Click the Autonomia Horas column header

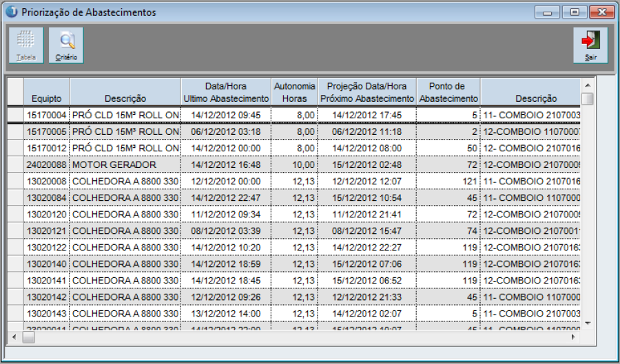pos(294,92)
